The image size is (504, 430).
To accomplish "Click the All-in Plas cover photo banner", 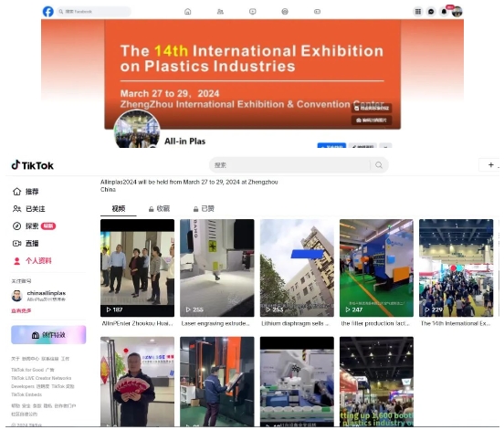I will click(252, 75).
